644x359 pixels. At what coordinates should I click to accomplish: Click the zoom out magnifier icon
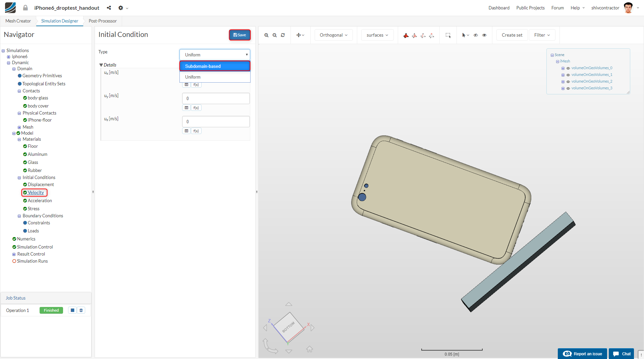(275, 35)
